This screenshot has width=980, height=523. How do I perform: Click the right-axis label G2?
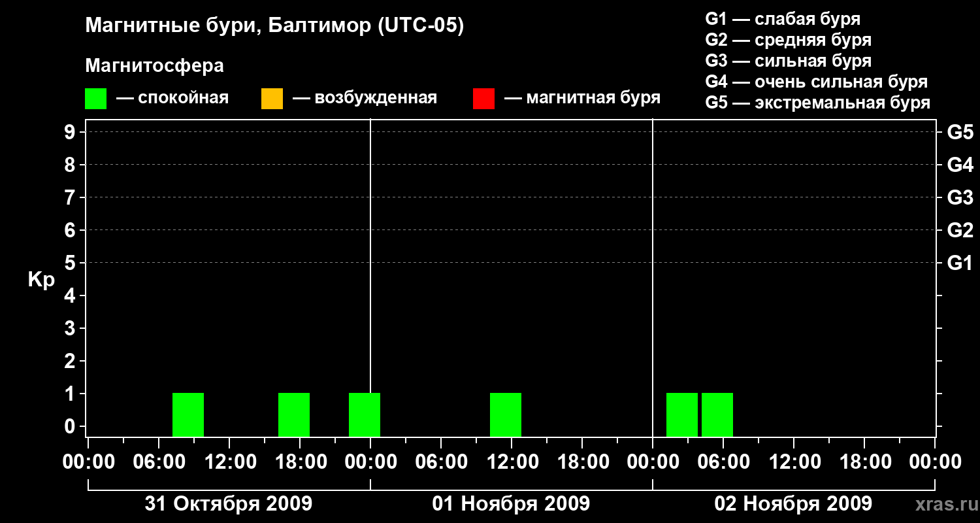coord(960,230)
